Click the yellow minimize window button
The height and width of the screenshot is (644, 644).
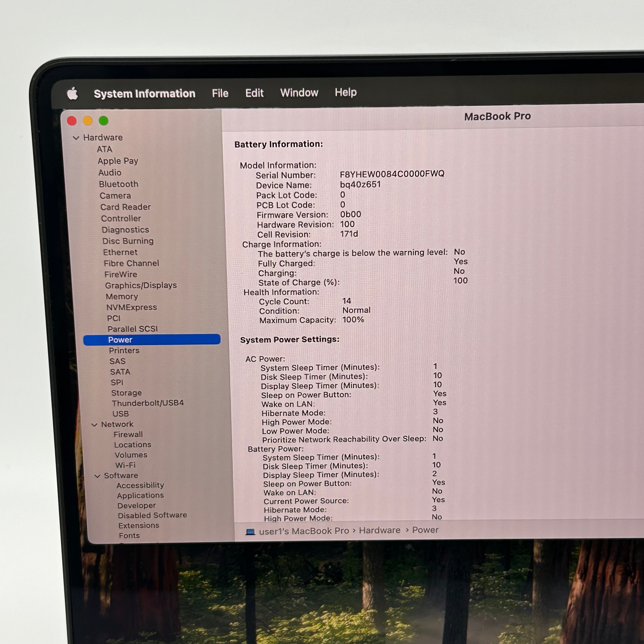coord(88,121)
